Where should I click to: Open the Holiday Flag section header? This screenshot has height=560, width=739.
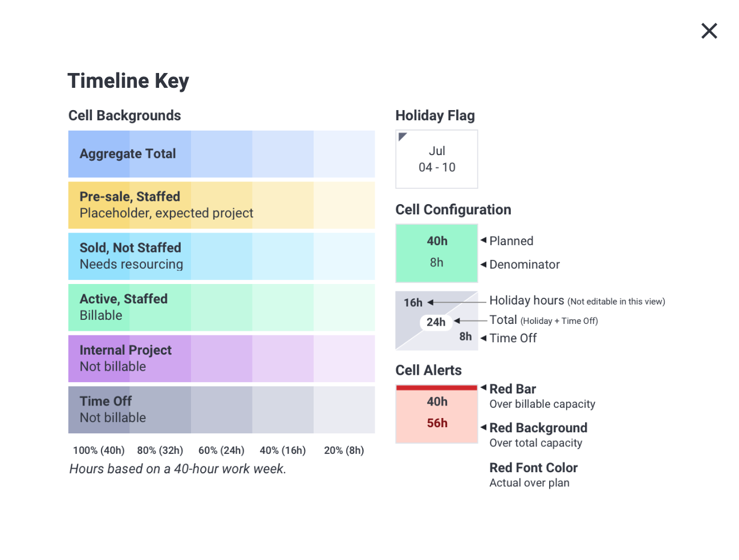click(435, 115)
